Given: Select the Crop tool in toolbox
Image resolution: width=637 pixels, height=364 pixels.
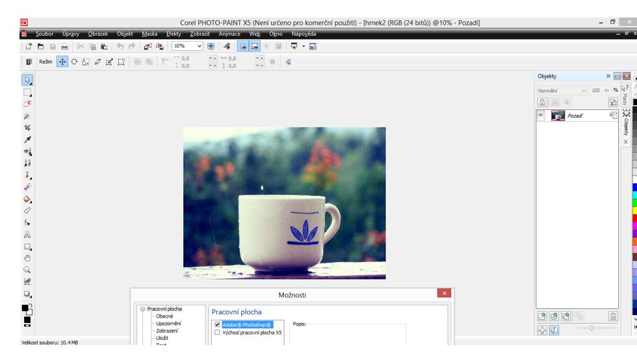Looking at the screenshot, I should (27, 128).
